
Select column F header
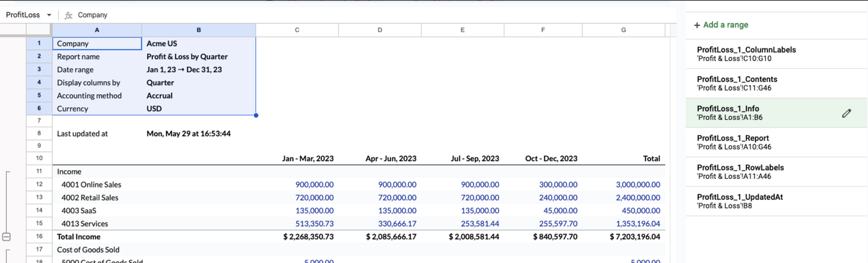[x=543, y=30]
